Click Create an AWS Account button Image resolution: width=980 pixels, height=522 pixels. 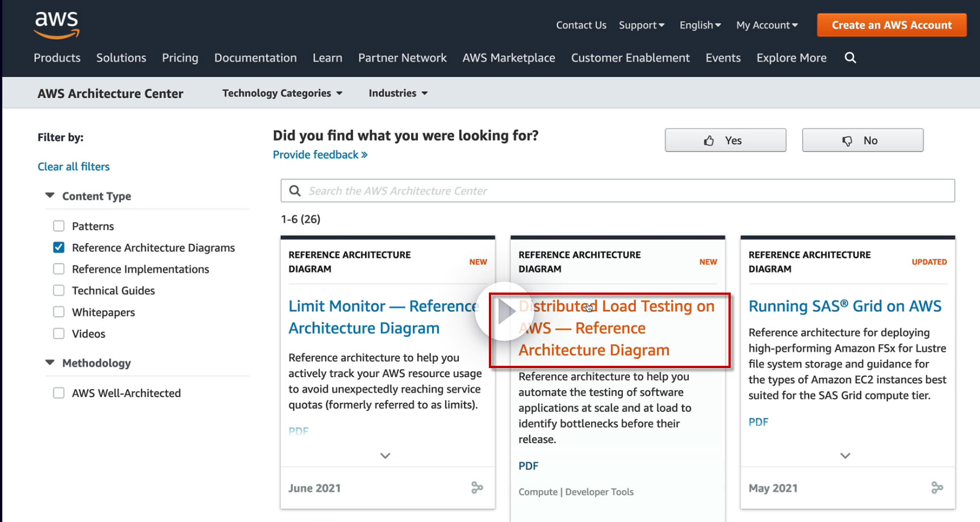click(x=891, y=25)
